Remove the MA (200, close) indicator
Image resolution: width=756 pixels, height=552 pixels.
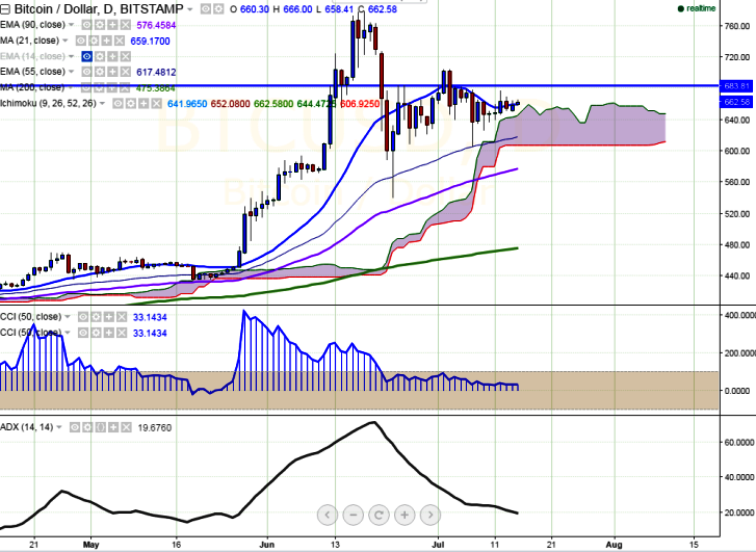point(125,88)
